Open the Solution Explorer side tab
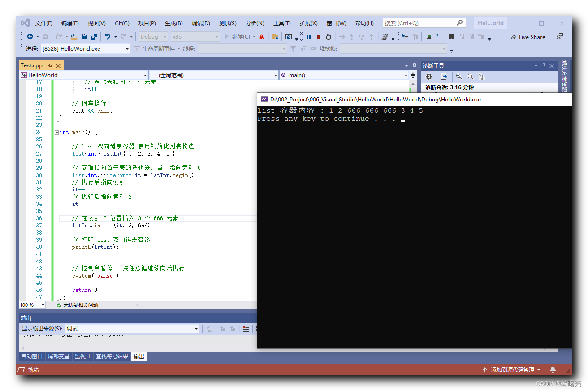The image size is (588, 391). coord(564,76)
